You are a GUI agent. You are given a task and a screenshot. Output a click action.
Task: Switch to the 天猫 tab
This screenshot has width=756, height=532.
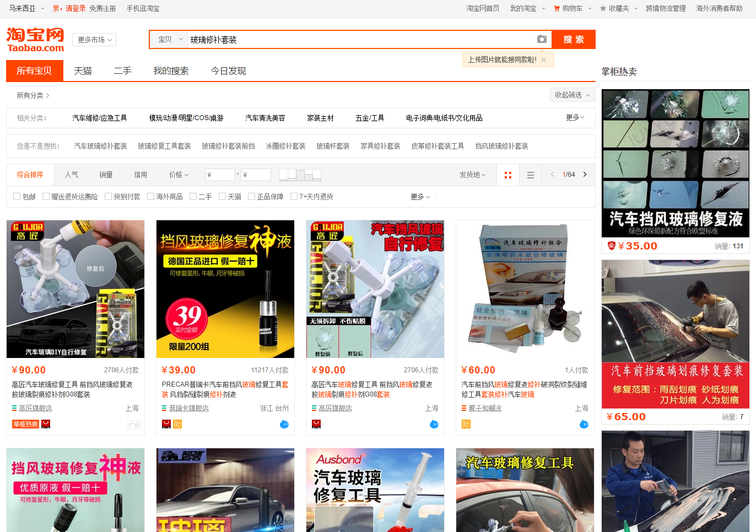coord(83,71)
